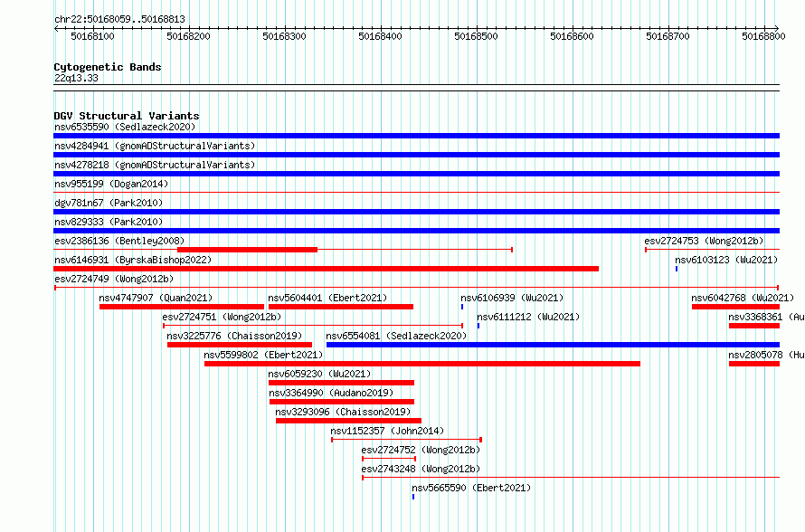Click nsv955199 (Dogan2014) label

[111, 184]
